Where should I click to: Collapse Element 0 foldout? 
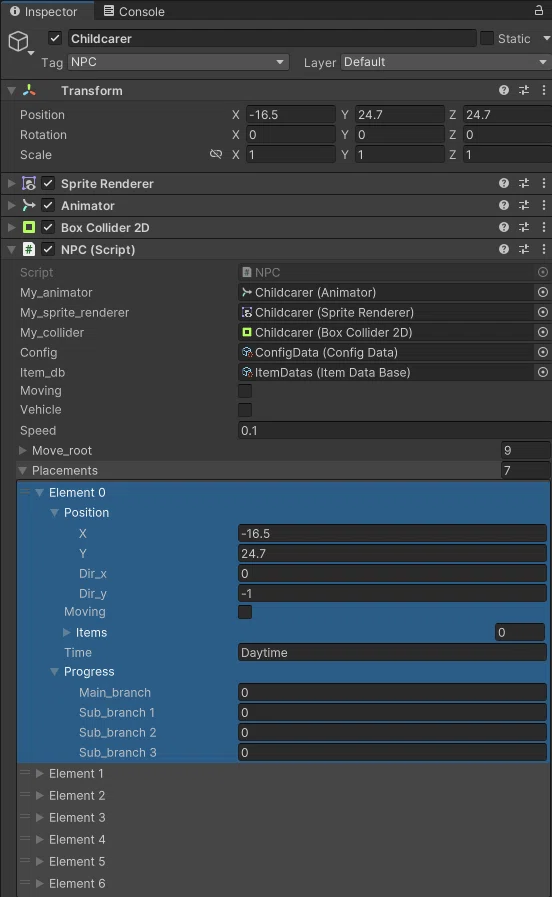tap(39, 493)
